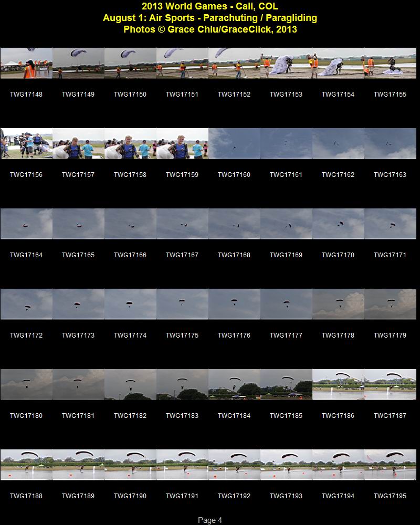The width and height of the screenshot is (420, 525).
Task: Open thumbnail TWG17158 of smiling blond athlete
Action: [x=130, y=143]
